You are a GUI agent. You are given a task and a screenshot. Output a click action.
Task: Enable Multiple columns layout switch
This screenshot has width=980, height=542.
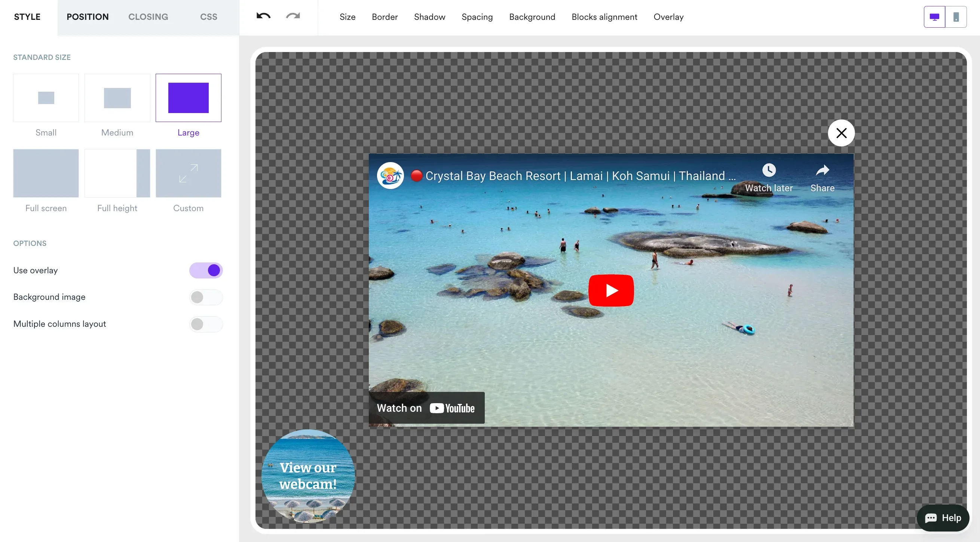[206, 324]
